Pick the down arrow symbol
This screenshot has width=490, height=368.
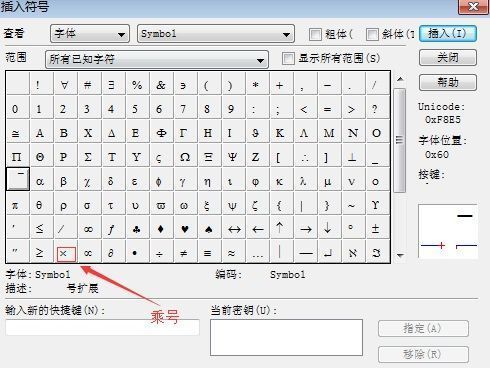click(327, 228)
